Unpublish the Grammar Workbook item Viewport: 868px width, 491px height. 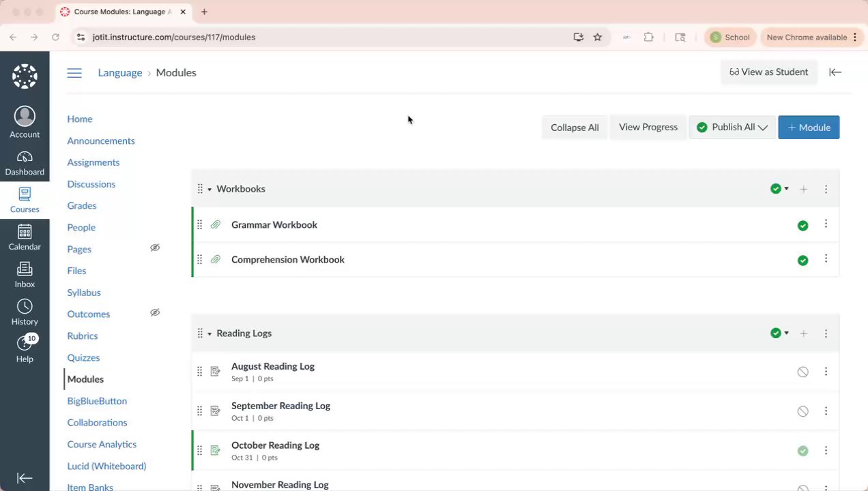click(x=802, y=225)
